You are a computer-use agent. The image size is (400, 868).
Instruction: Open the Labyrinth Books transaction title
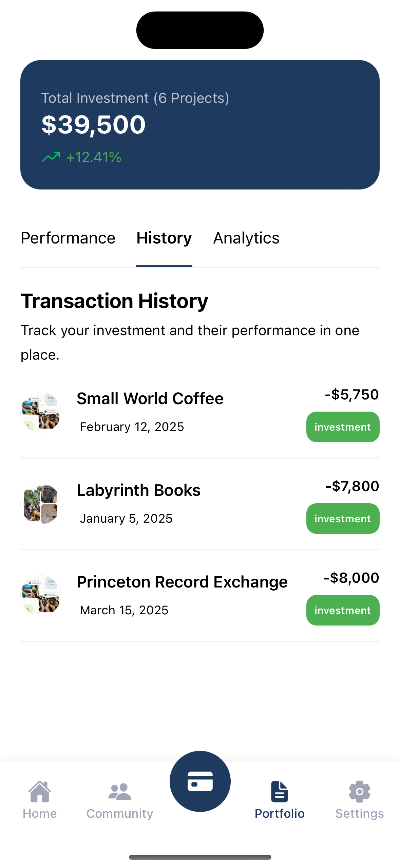(x=138, y=490)
